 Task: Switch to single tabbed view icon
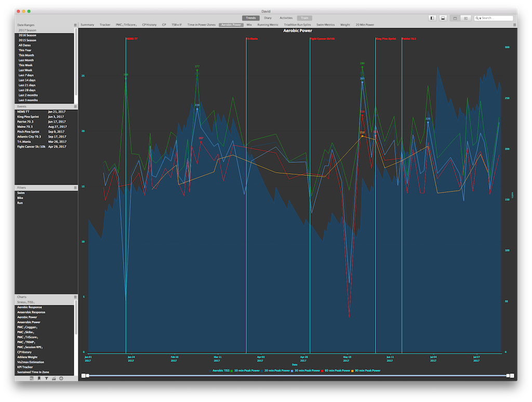click(x=455, y=18)
